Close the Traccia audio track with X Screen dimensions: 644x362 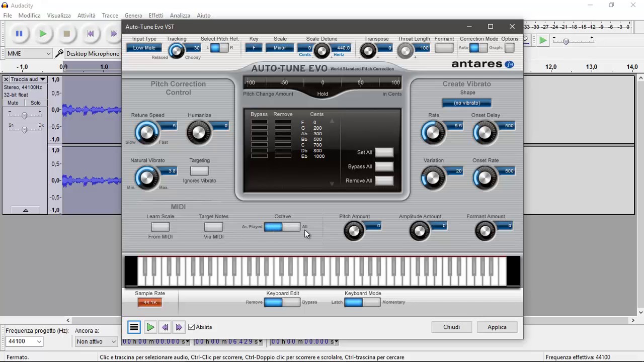click(6, 79)
